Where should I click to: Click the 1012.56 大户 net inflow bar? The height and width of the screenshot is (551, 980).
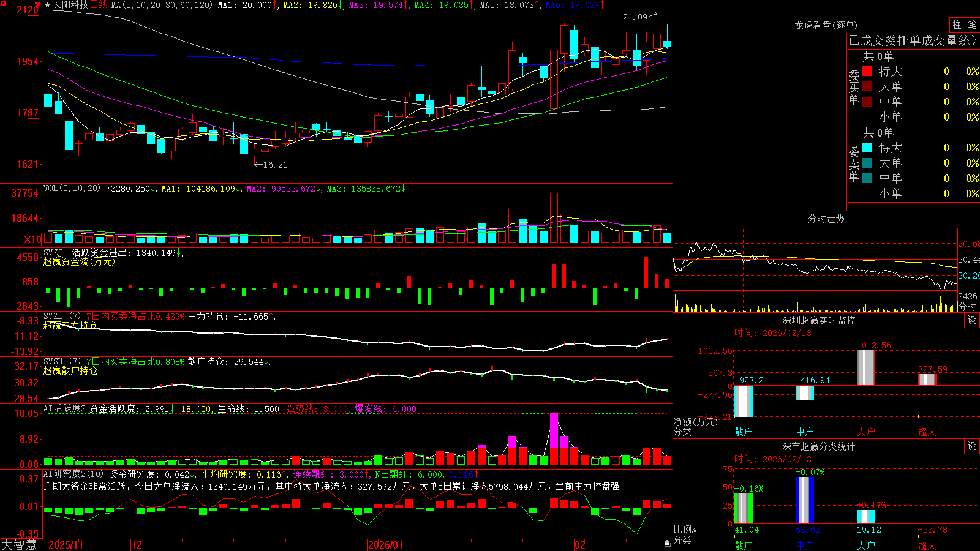pyautogui.click(x=866, y=367)
